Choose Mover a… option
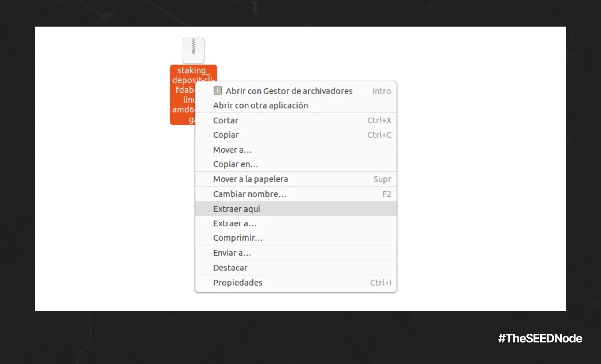601x364 pixels. point(232,150)
